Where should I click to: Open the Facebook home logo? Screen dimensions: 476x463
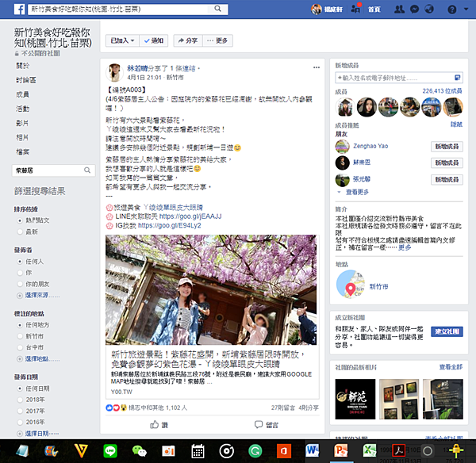[x=19, y=10]
